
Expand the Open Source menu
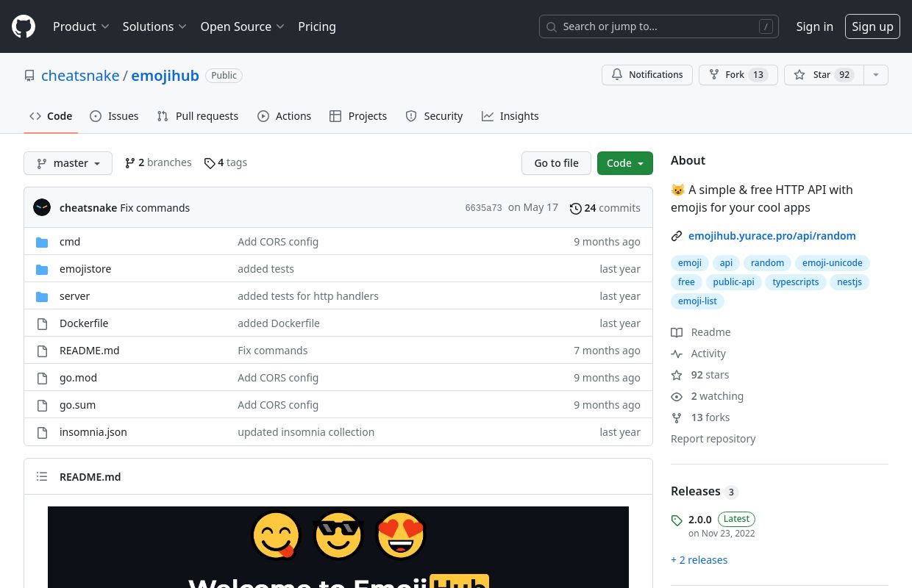(242, 26)
